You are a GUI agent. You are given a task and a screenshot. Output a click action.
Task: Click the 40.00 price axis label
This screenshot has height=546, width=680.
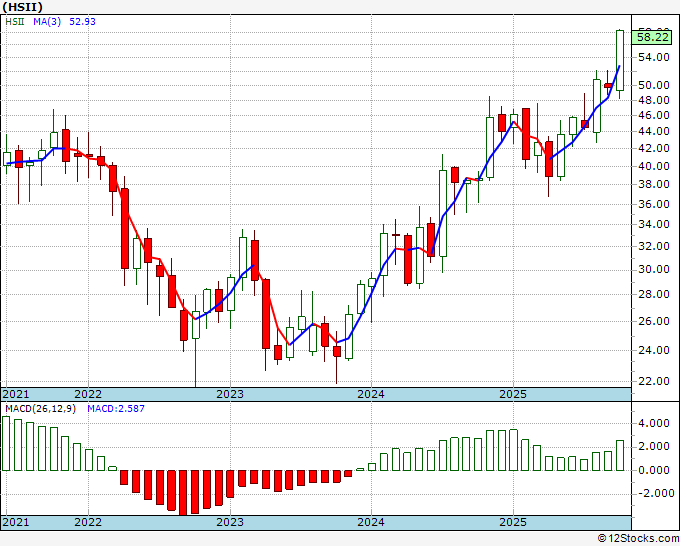coord(653,166)
